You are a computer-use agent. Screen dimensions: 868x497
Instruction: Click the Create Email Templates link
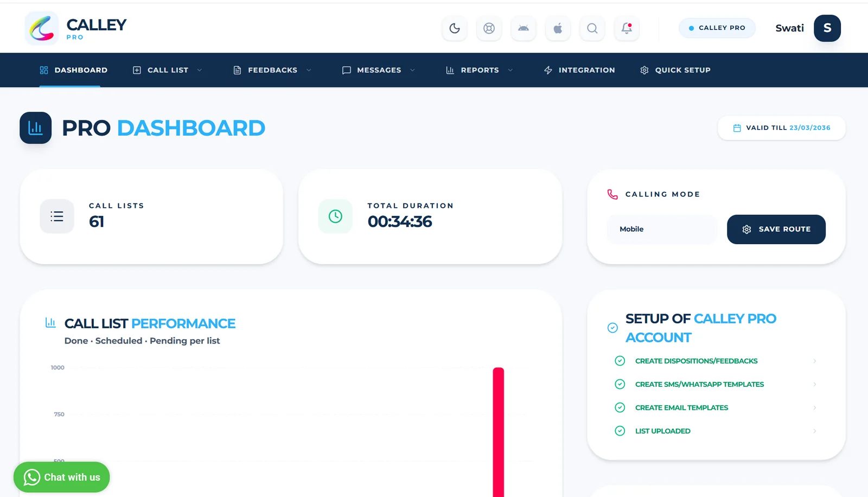pos(681,407)
